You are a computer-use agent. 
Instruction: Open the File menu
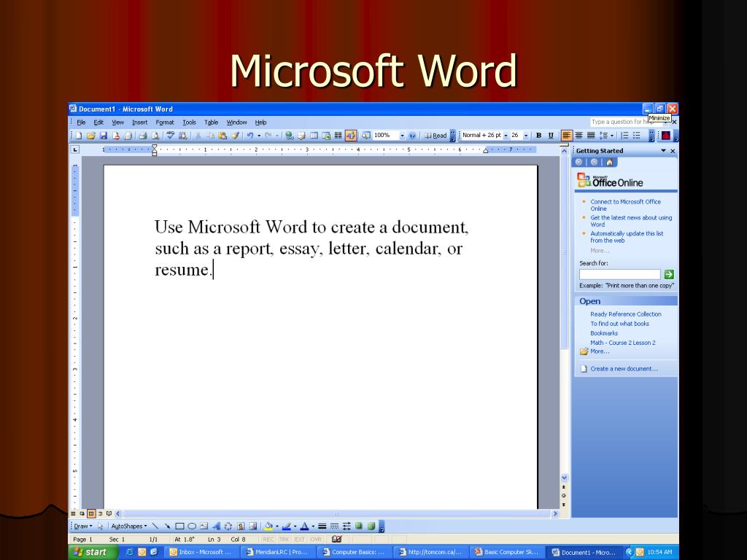(x=82, y=122)
